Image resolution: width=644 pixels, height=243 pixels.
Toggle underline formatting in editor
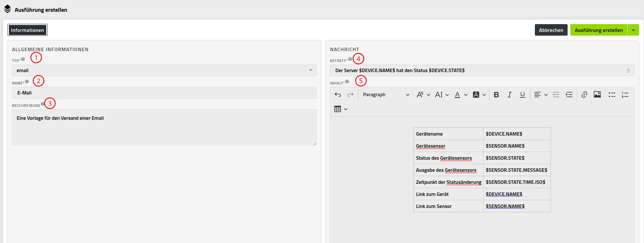[522, 95]
